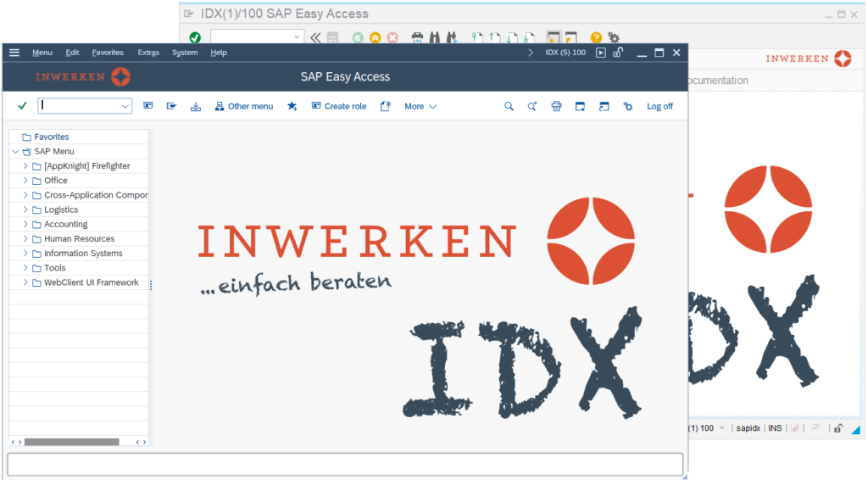
Task: Click the first page icon in back window
Action: [x=476, y=37]
